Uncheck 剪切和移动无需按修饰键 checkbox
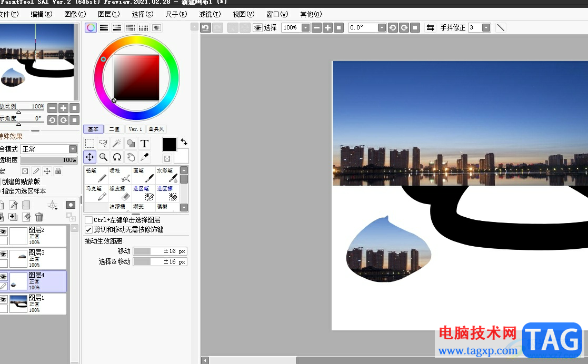The image size is (588, 364). pos(89,229)
